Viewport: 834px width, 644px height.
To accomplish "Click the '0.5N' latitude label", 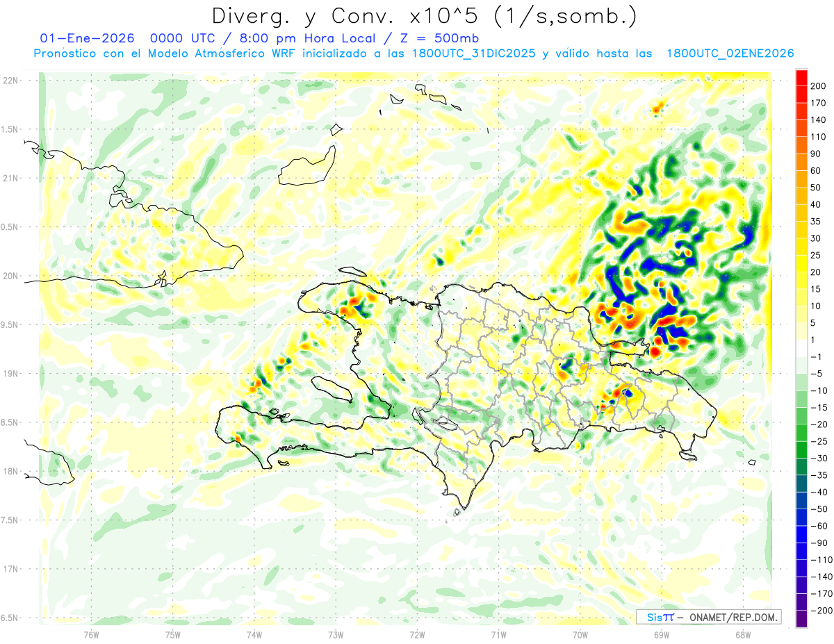I will [x=10, y=227].
